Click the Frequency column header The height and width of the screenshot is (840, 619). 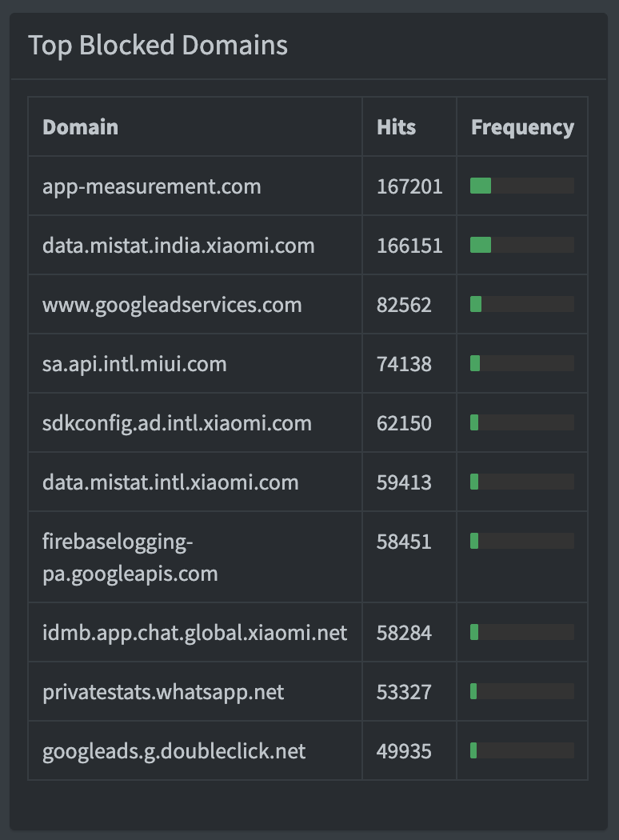tap(522, 127)
